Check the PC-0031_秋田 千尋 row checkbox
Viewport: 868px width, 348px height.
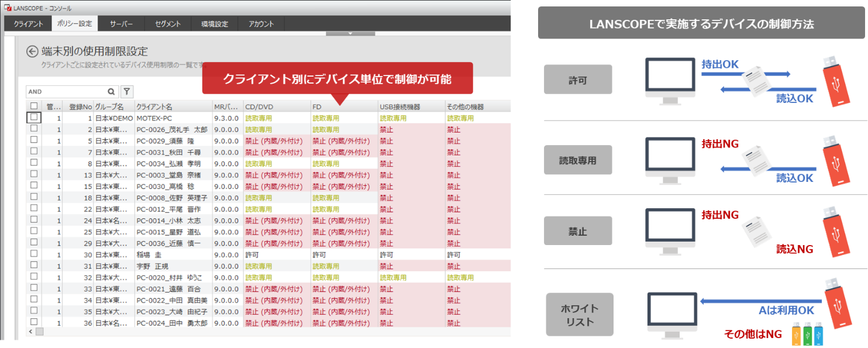click(x=34, y=151)
